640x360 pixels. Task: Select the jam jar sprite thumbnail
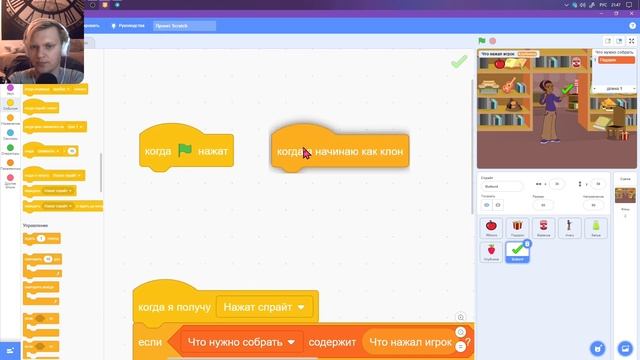543,228
